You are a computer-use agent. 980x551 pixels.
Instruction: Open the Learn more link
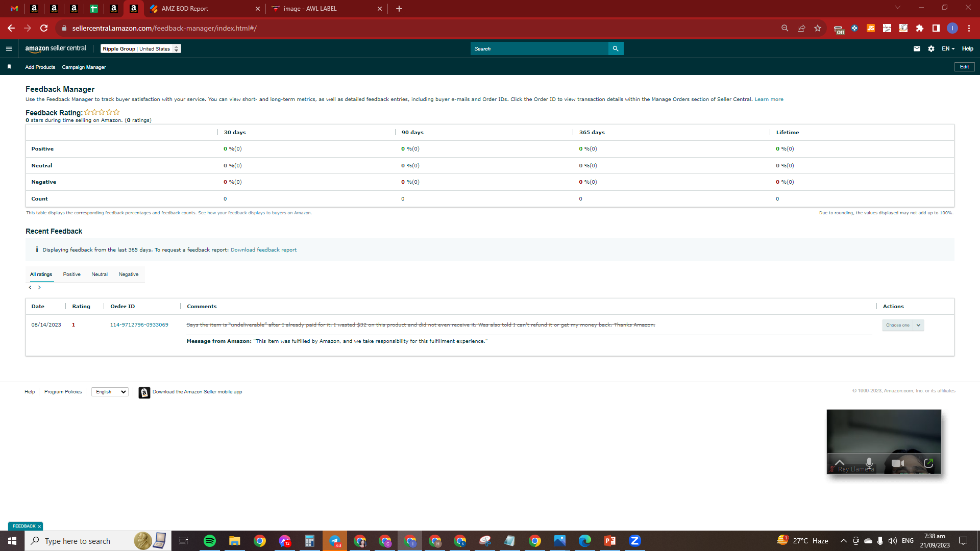point(769,99)
